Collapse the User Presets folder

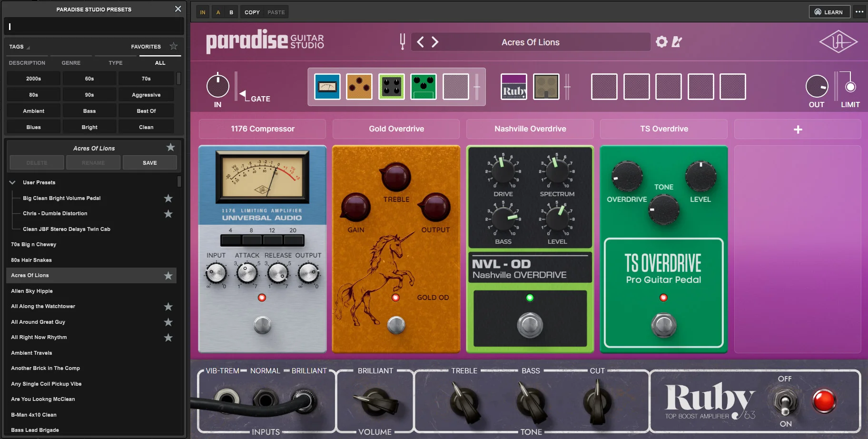tap(12, 182)
